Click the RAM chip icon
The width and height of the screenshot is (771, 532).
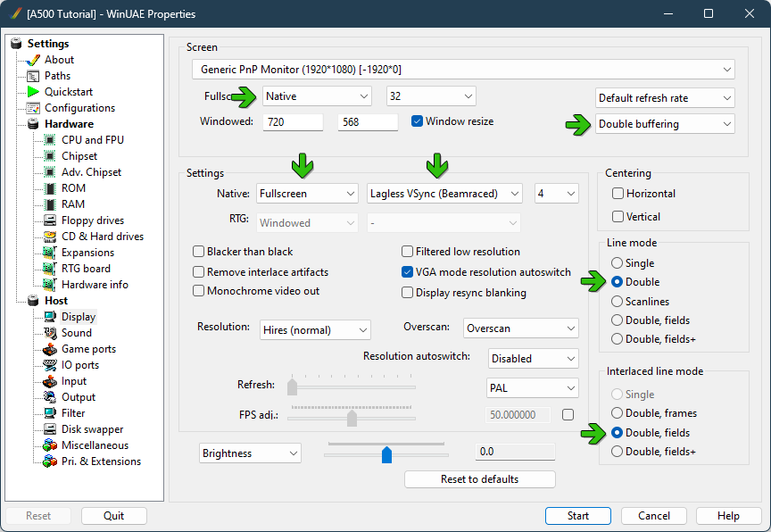coord(50,204)
